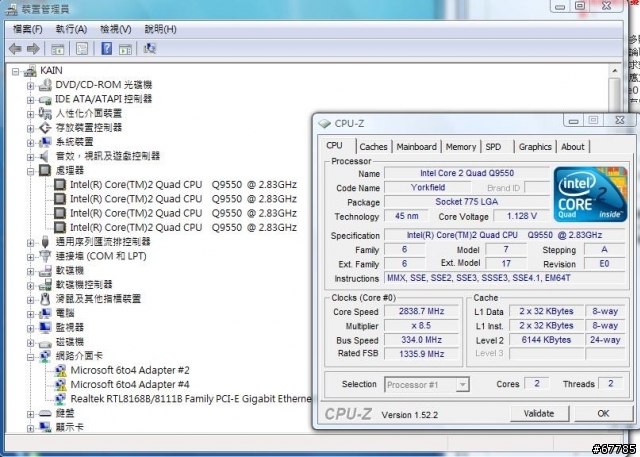Expand the 顯示卡 display adapters node
Viewport: 640px width, 457px height.
click(x=30, y=428)
